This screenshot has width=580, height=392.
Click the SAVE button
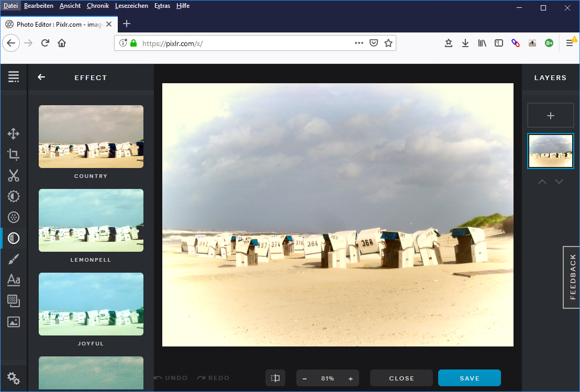click(469, 378)
